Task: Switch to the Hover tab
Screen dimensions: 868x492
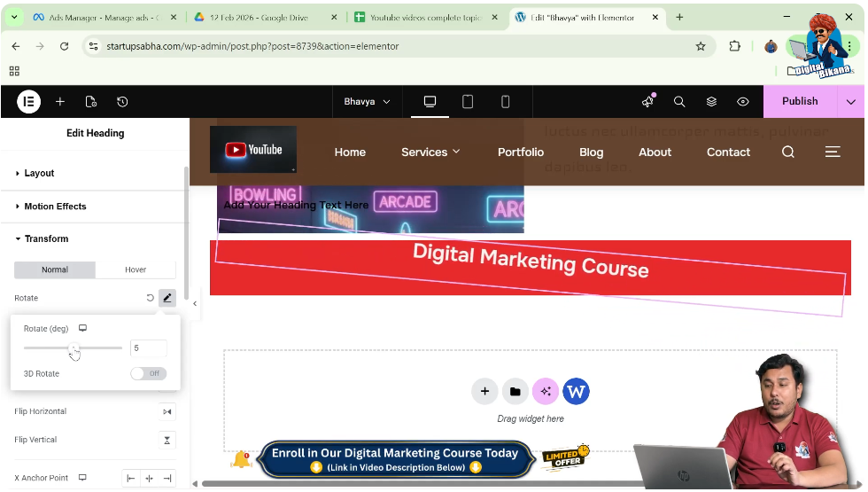Action: tap(136, 269)
